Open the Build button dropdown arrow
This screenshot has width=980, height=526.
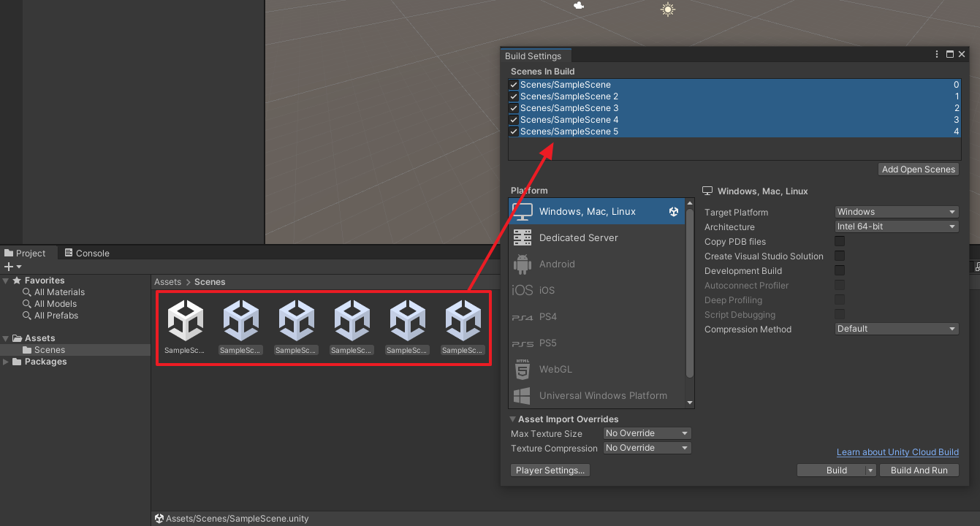(870, 470)
